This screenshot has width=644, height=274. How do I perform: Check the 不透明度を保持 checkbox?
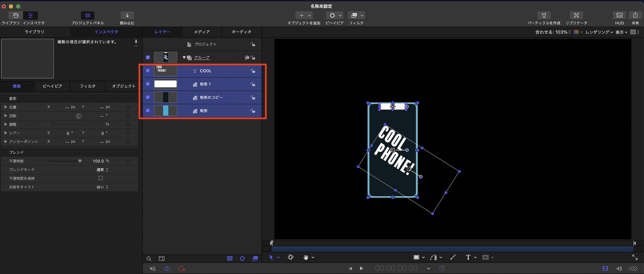[x=101, y=178]
